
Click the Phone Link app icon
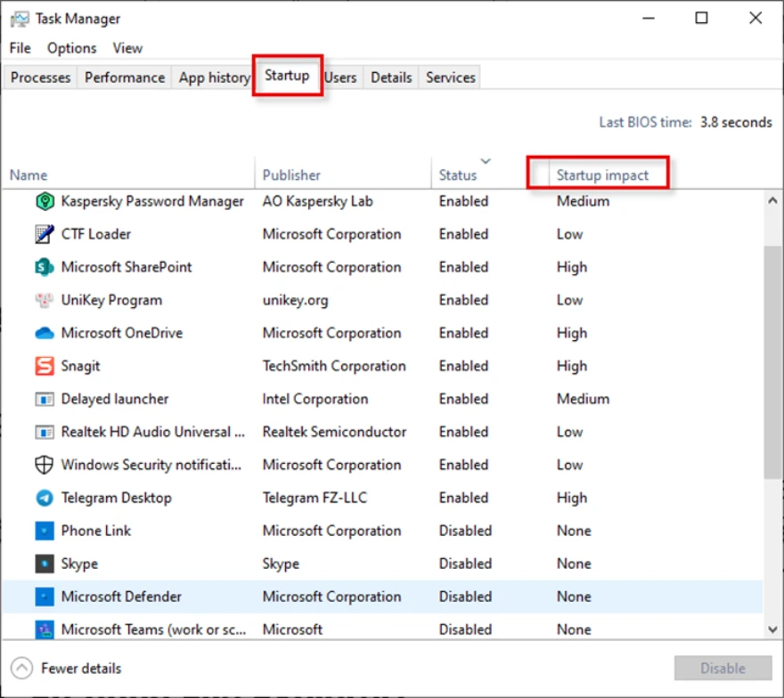[x=45, y=531]
